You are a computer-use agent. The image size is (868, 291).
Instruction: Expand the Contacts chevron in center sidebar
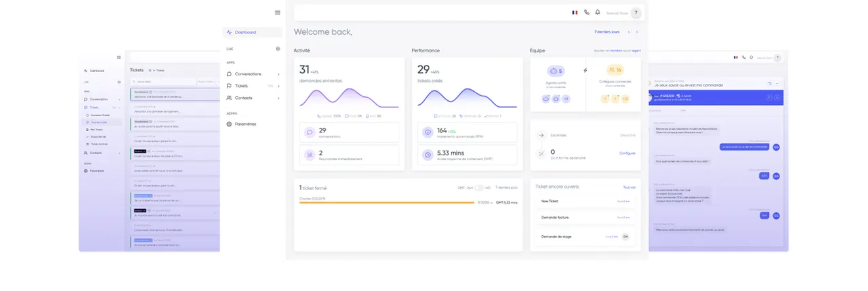(279, 98)
